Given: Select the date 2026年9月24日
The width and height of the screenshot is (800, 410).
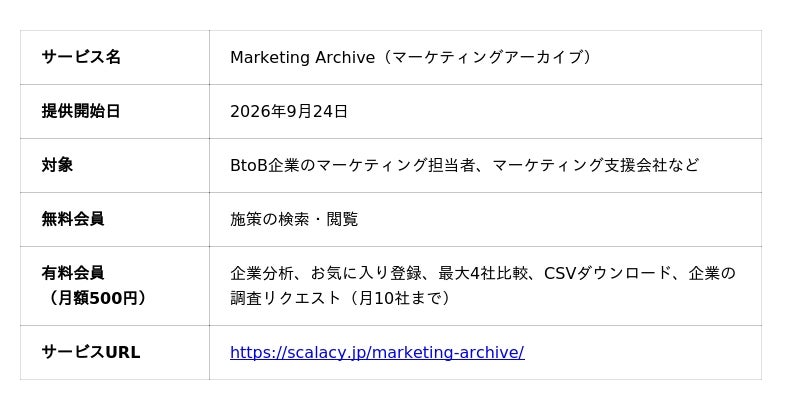Looking at the screenshot, I should [289, 111].
